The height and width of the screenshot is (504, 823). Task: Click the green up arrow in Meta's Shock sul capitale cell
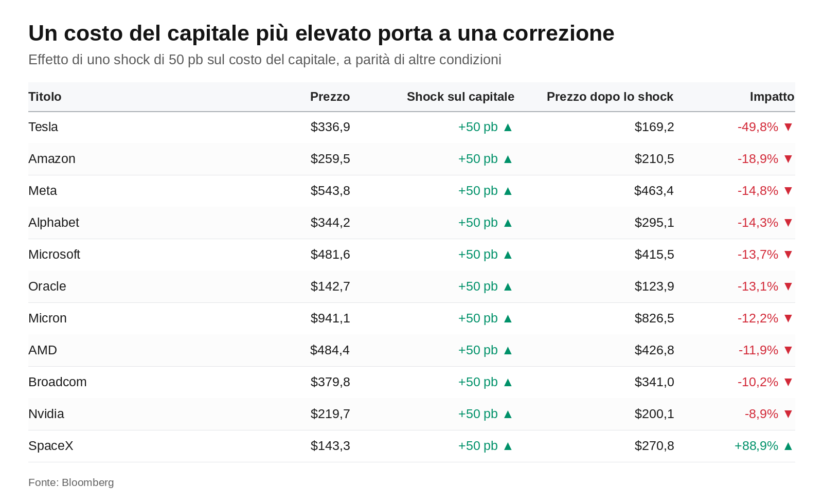pos(508,191)
